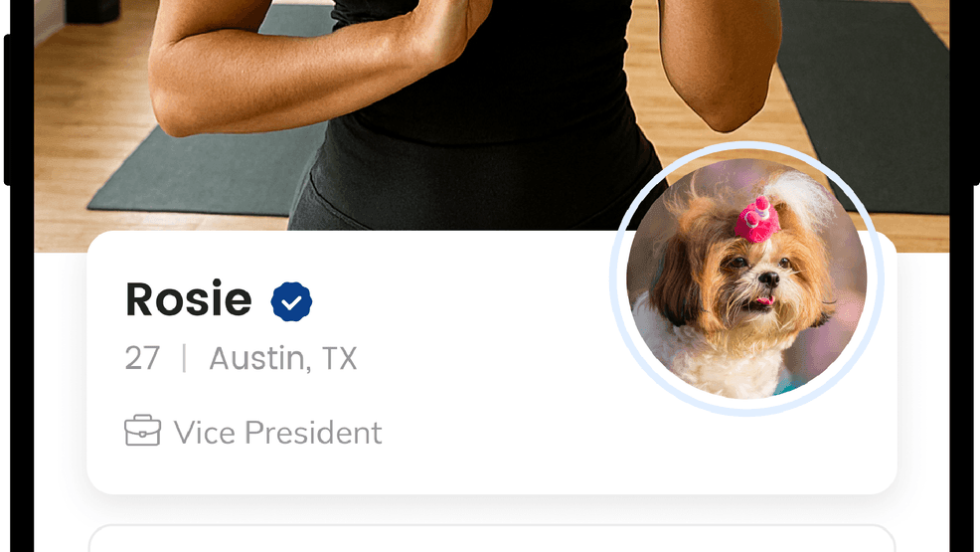Click the briefcase job icon
Screen dimensions: 980x552
pyautogui.click(x=142, y=431)
